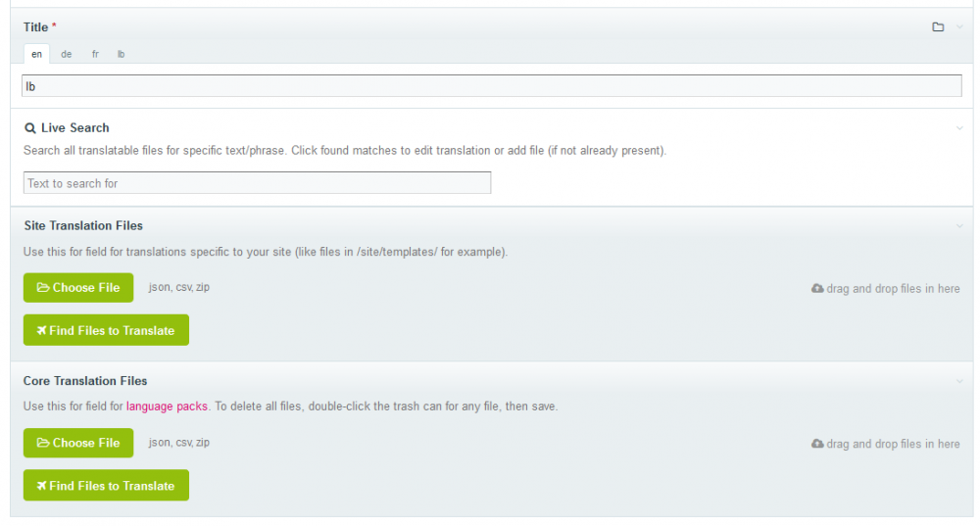The height and width of the screenshot is (526, 980).
Task: Click the folder icon on Site Choose File button
Action: click(x=43, y=288)
